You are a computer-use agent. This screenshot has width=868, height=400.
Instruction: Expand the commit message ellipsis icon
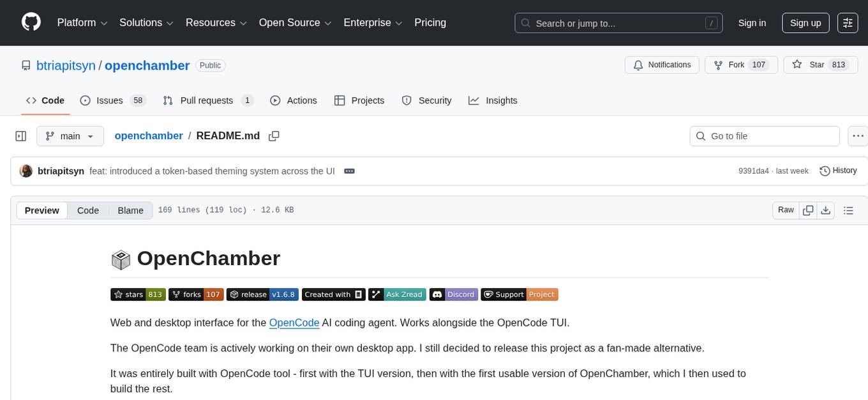coord(349,171)
